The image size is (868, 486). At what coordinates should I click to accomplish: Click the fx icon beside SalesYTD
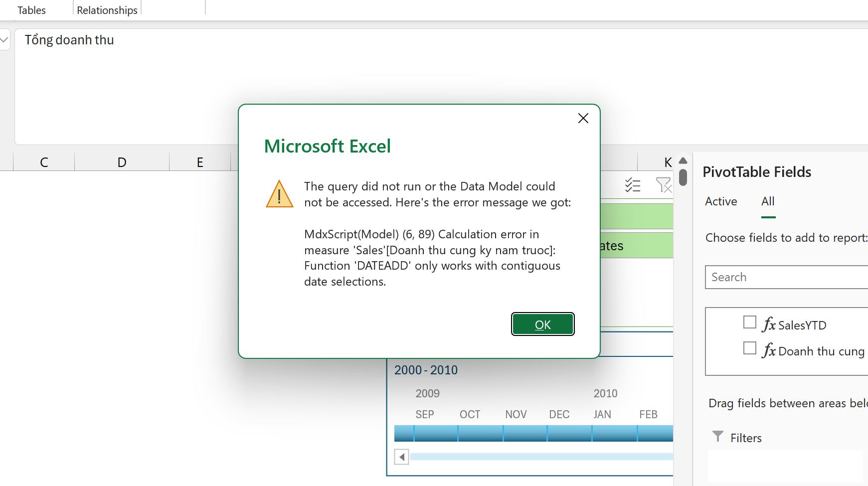769,324
